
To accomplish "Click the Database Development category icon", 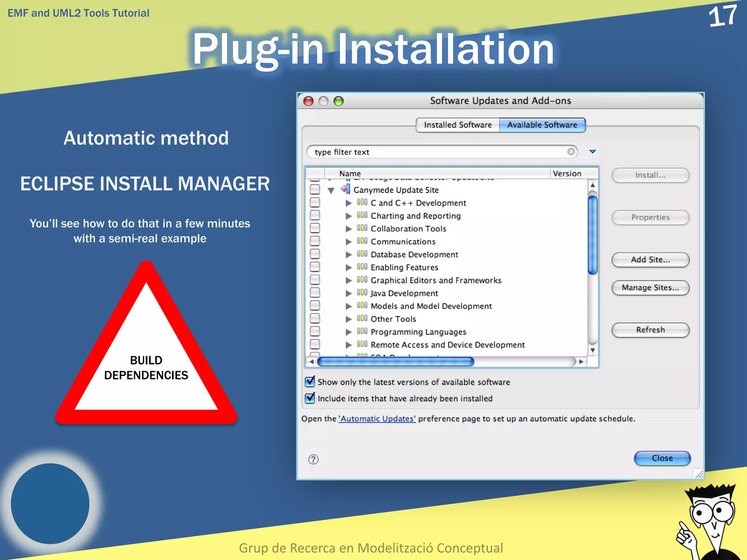I will pyautogui.click(x=362, y=254).
